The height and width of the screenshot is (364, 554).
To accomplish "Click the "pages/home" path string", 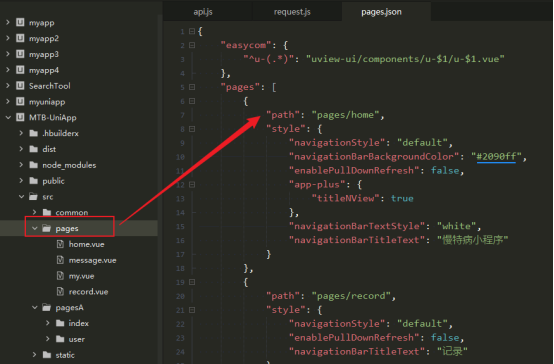I will (x=346, y=115).
